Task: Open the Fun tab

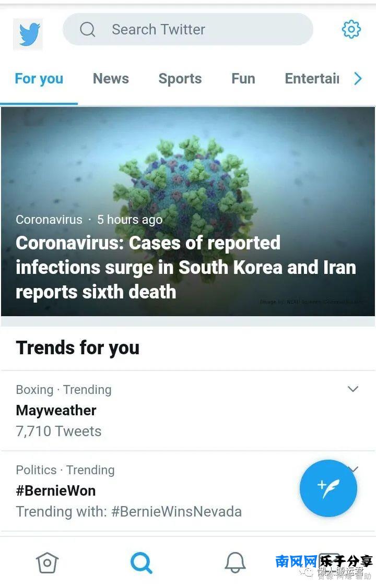Action: pyautogui.click(x=243, y=79)
